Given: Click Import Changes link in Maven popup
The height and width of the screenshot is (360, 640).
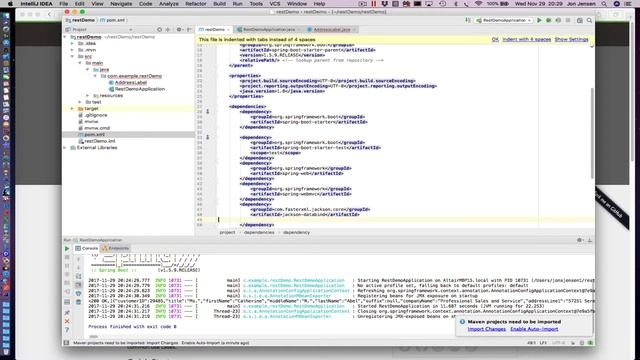Looking at the screenshot, I should (x=487, y=329).
